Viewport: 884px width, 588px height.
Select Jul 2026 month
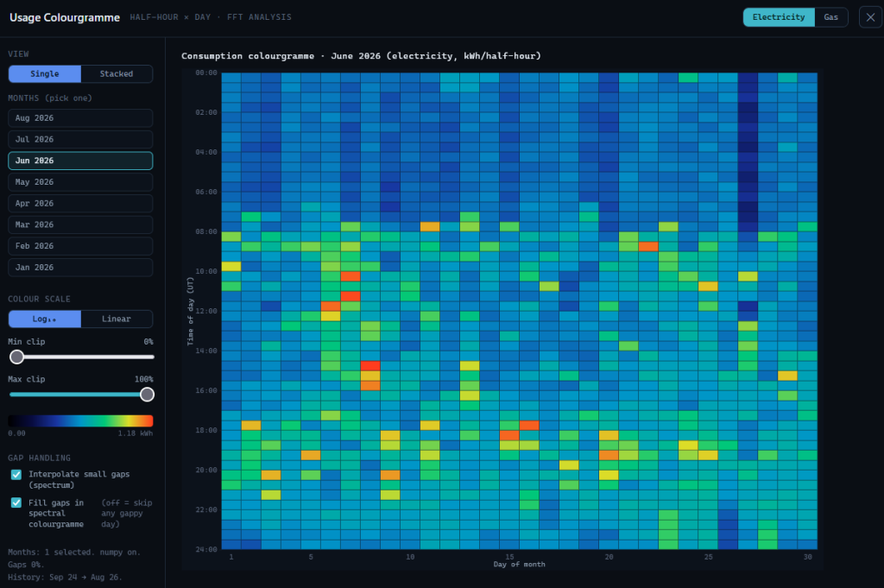pyautogui.click(x=80, y=139)
